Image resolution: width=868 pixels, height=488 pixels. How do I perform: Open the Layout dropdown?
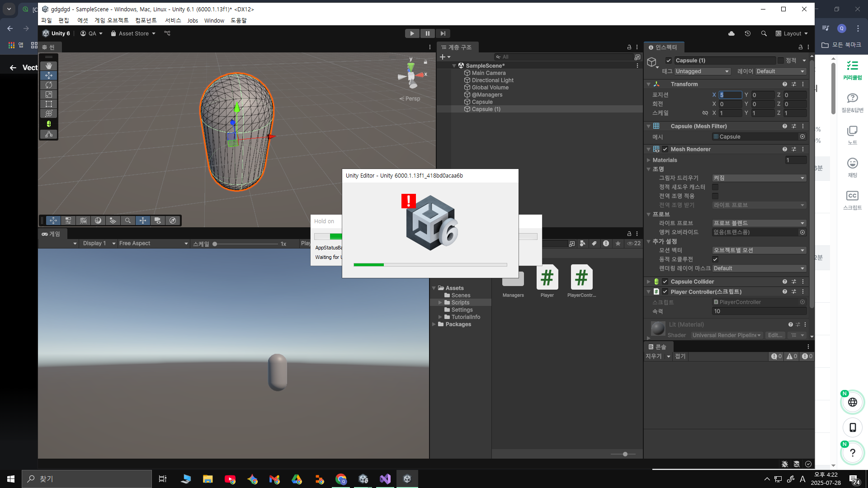[x=792, y=33]
